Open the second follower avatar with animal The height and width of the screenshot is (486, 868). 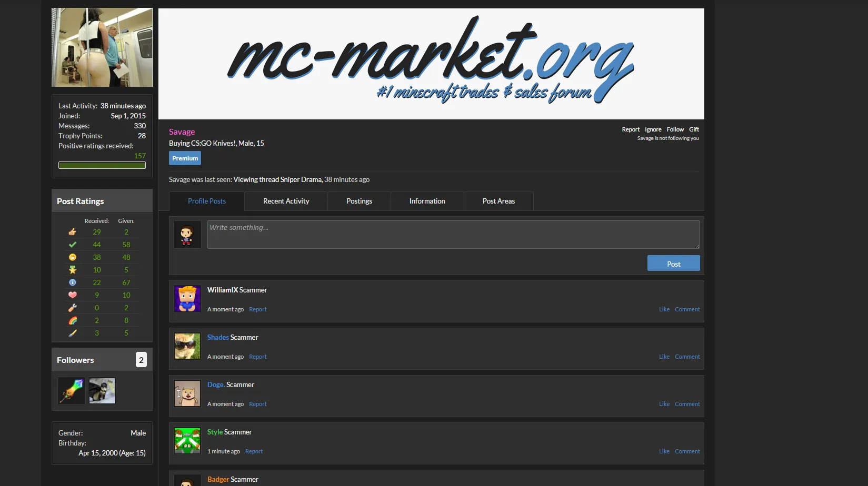(102, 391)
